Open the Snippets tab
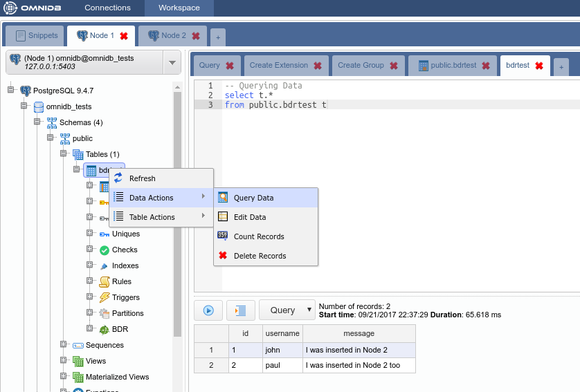580x392 pixels. (36, 36)
